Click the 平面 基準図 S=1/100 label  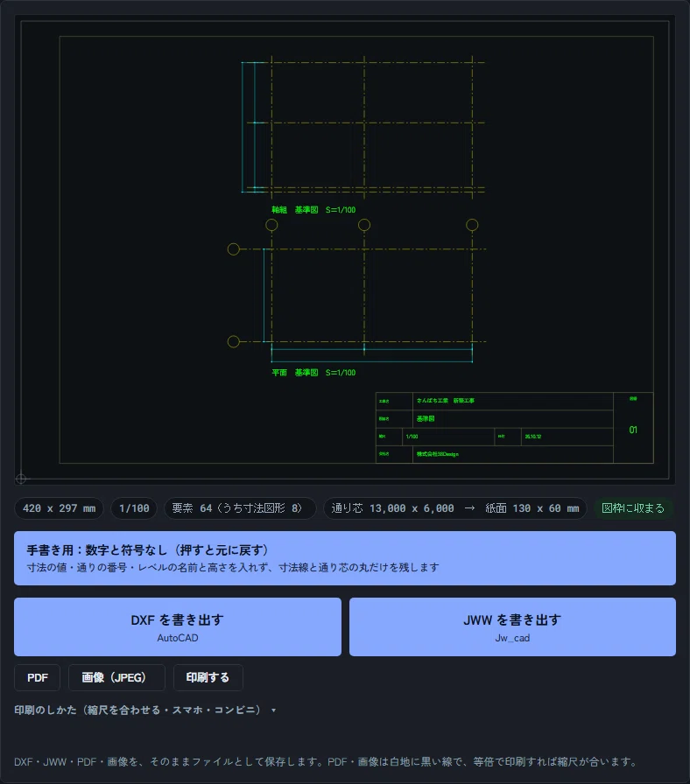[313, 373]
